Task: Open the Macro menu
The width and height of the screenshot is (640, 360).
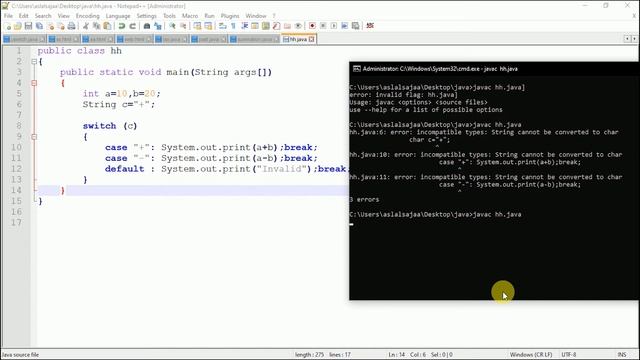Action: tap(190, 16)
